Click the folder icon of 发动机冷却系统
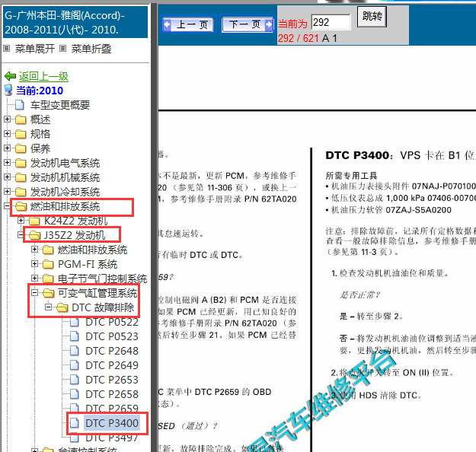The width and height of the screenshot is (476, 452). [21, 192]
